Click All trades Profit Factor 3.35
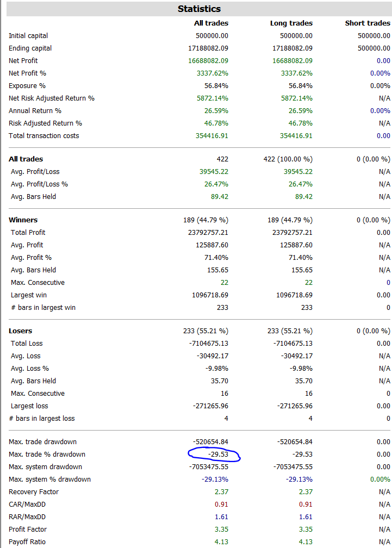The height and width of the screenshot is (548, 392). [x=221, y=529]
